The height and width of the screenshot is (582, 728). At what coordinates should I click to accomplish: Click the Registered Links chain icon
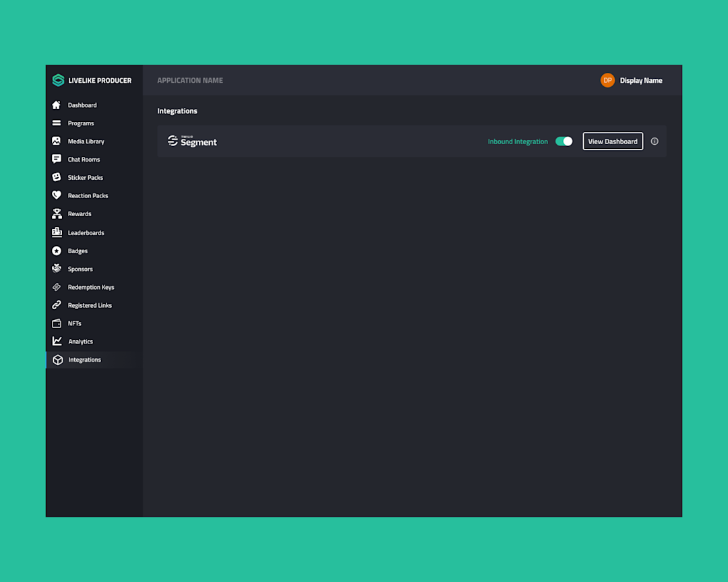(x=56, y=305)
